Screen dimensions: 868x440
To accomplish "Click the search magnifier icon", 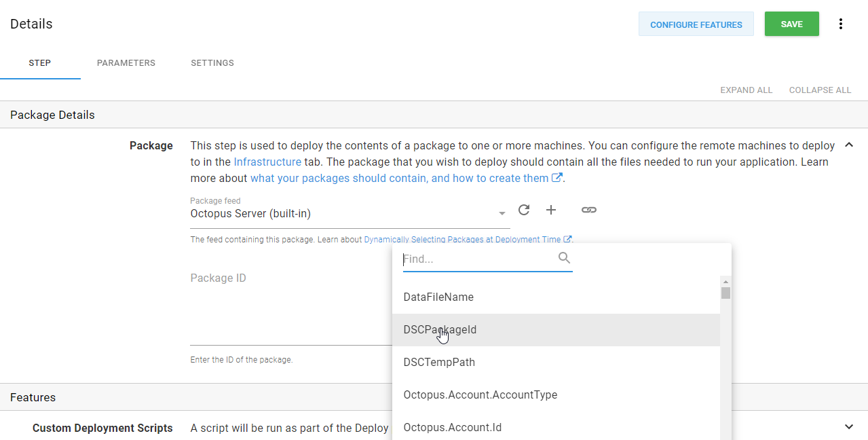I will [564, 258].
